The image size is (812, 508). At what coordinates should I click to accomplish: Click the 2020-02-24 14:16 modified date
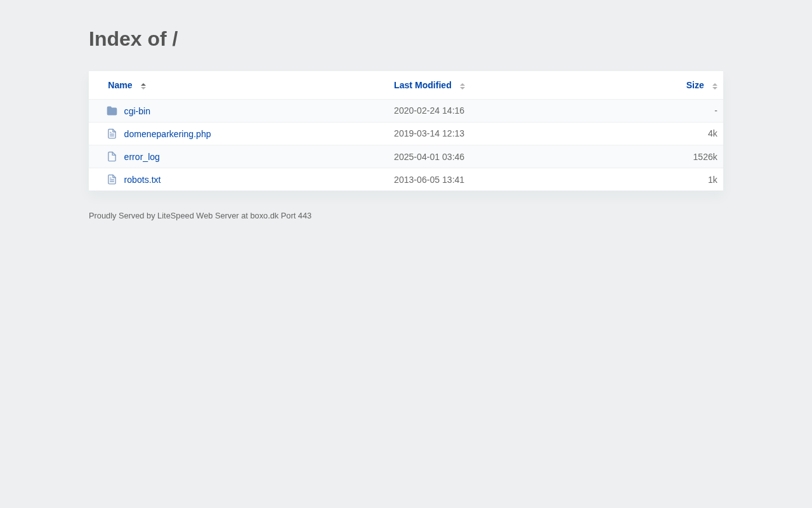pyautogui.click(x=429, y=110)
